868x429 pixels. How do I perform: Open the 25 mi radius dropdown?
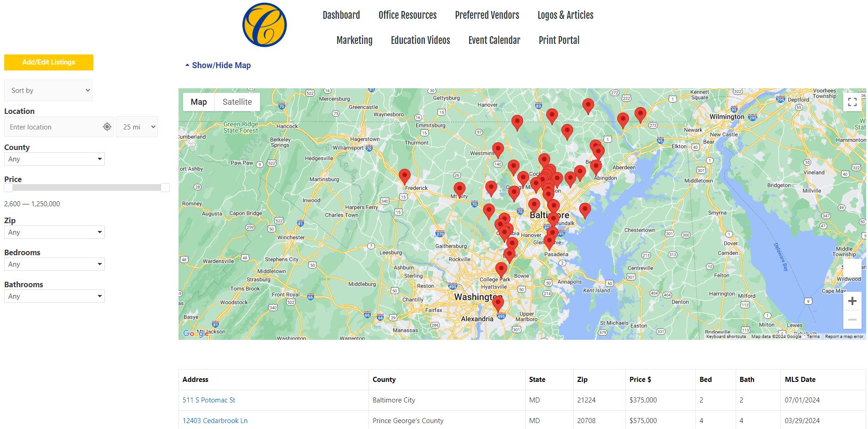[137, 127]
